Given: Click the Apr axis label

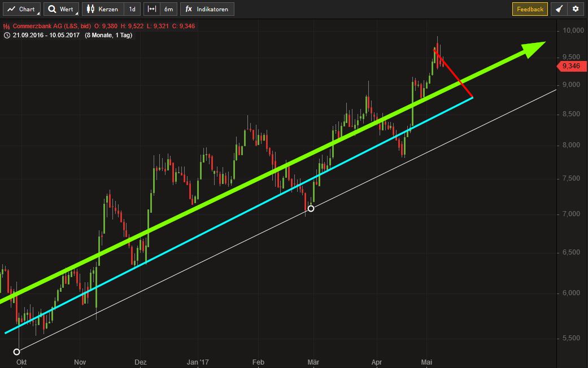Looking at the screenshot, I should 377,362.
